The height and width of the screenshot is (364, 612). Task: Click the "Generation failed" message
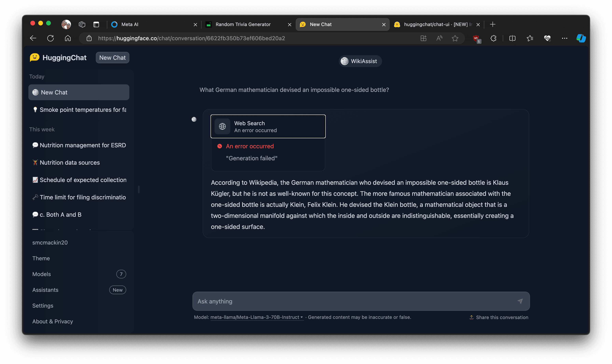pos(252,158)
